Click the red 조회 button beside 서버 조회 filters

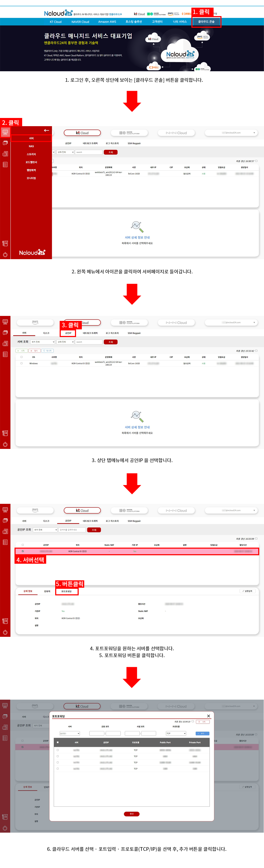click(x=111, y=342)
